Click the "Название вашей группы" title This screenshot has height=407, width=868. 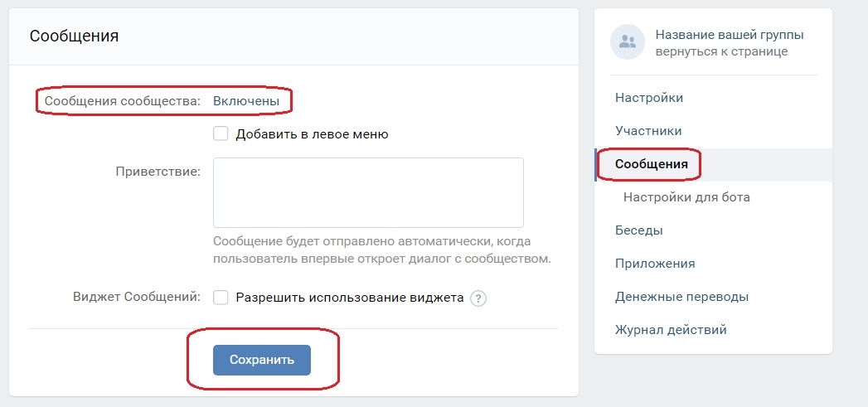click(x=730, y=35)
